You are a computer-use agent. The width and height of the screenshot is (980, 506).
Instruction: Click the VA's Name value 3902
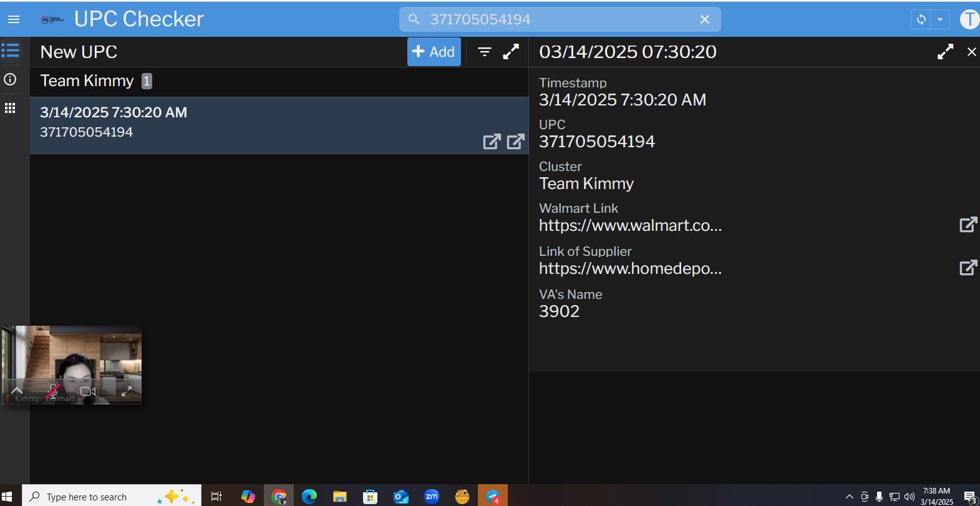click(x=560, y=311)
